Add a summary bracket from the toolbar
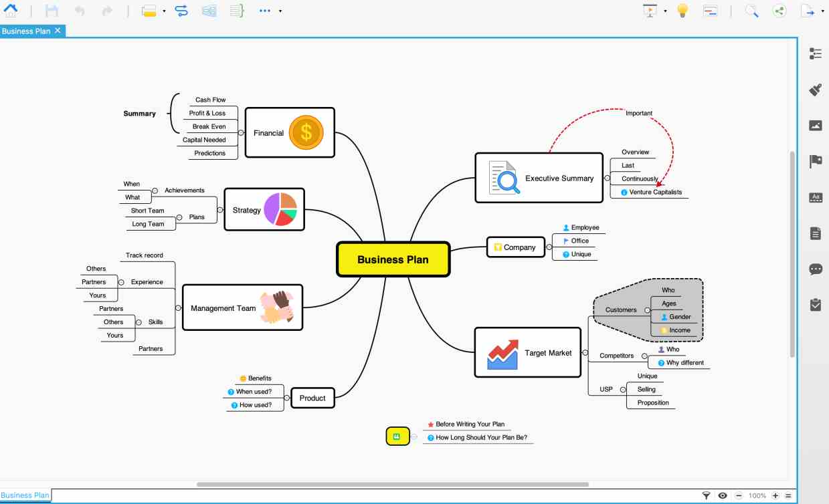Viewport: 829px width, 504px height. point(236,11)
